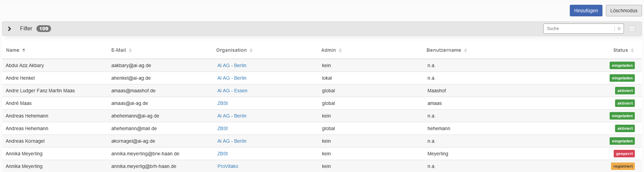The height and width of the screenshot is (172, 644).
Task: Sort the Status column
Action: (632, 50)
